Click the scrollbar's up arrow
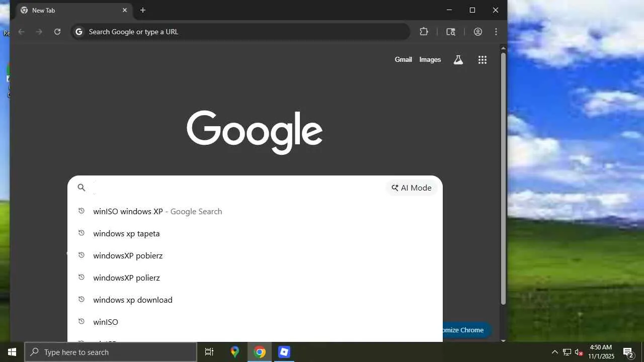This screenshot has height=362, width=644. [x=503, y=48]
